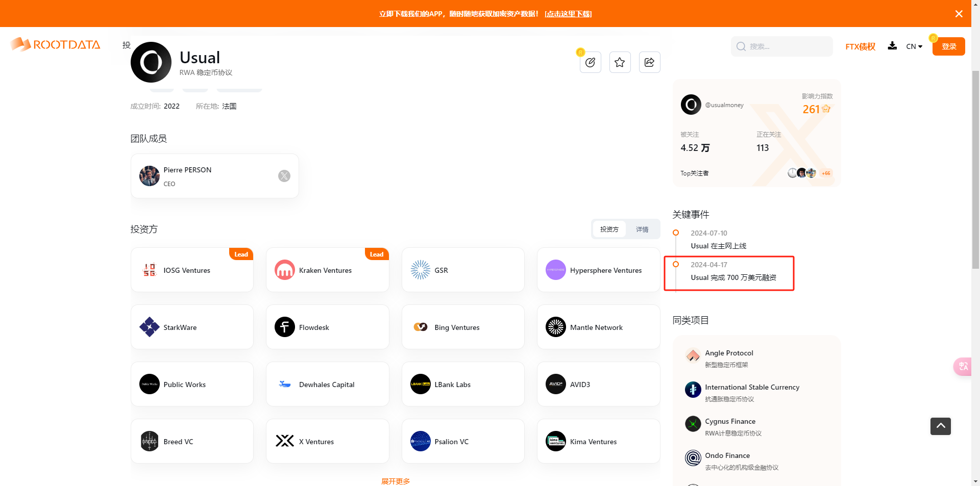
Task: Star the Usual project as favorite
Action: (620, 62)
